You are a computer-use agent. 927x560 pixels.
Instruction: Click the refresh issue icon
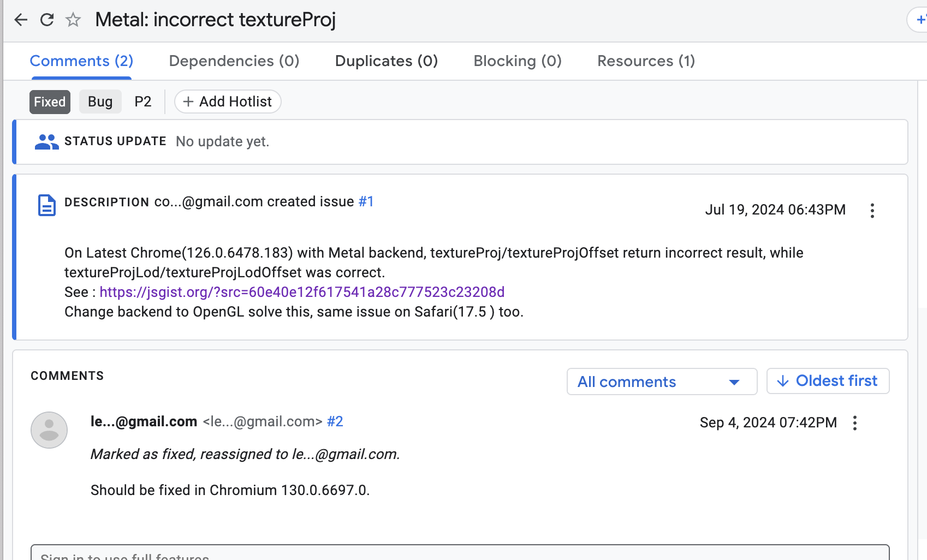47,20
